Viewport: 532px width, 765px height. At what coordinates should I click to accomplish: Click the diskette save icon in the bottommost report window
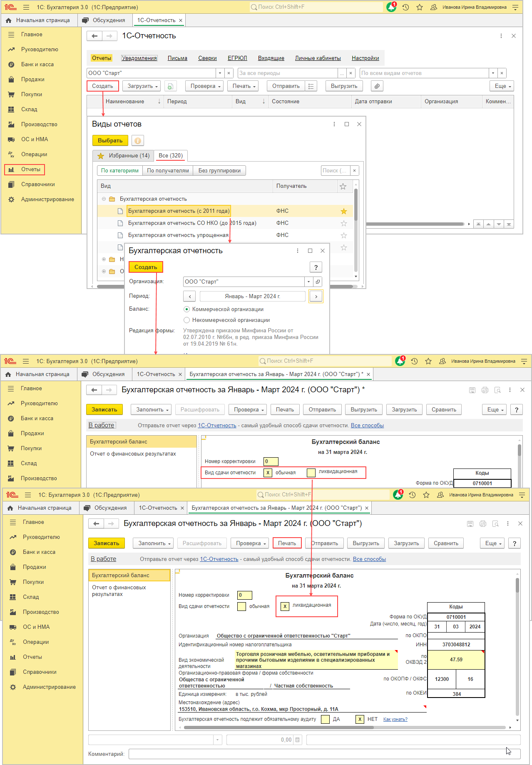tap(470, 523)
